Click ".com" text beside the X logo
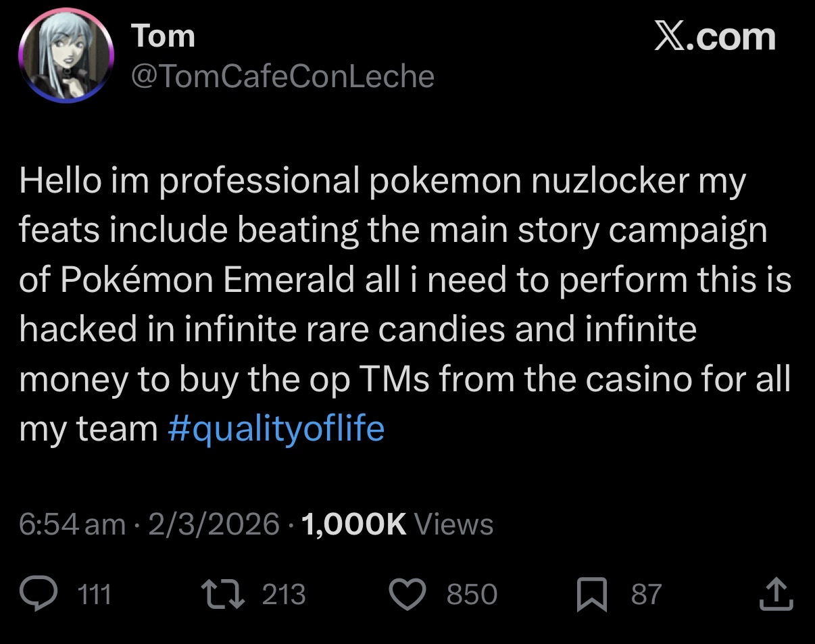 (x=735, y=36)
